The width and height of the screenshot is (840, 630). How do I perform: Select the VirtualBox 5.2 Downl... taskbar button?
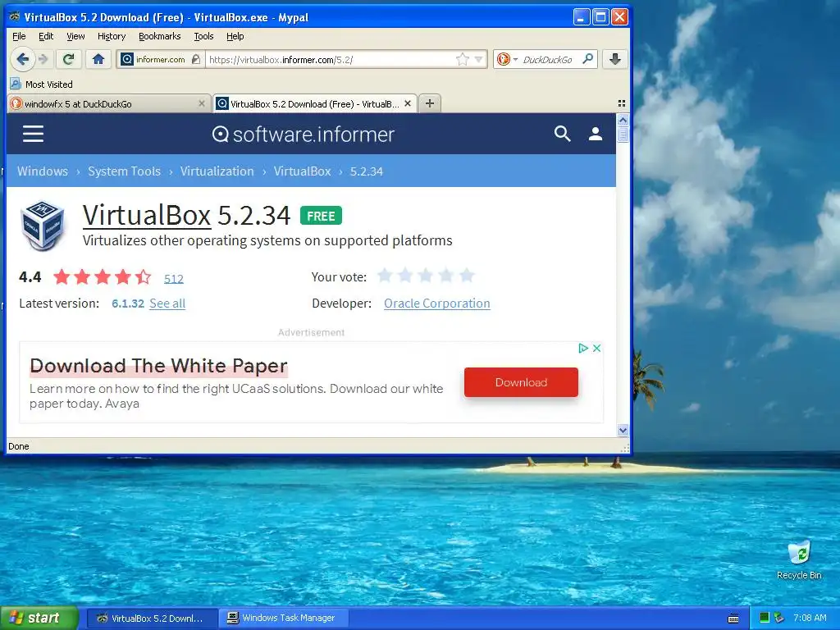coord(152,618)
